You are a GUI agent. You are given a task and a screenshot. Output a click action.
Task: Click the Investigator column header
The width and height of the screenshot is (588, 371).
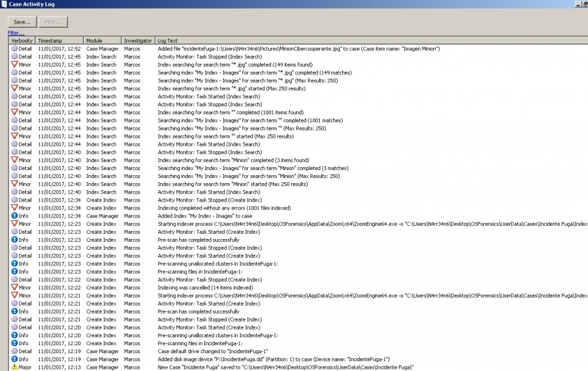click(x=138, y=41)
